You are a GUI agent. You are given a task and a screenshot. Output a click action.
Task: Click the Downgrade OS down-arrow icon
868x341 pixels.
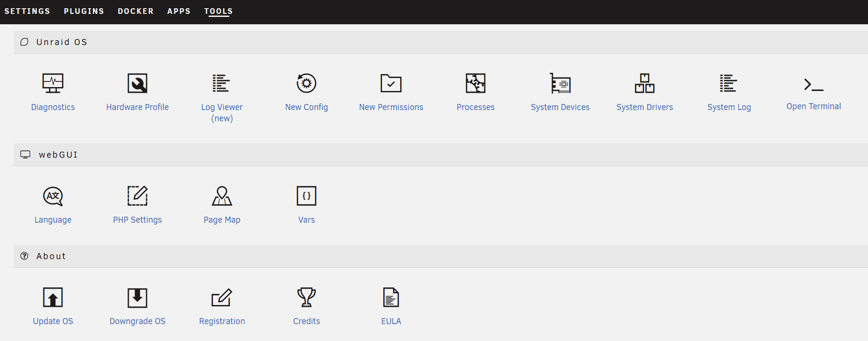point(137,297)
